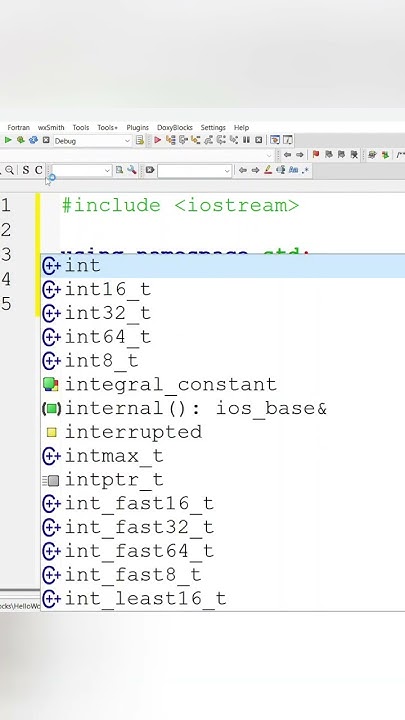Image resolution: width=405 pixels, height=720 pixels.
Task: Open the Debugging windows icon
Action: [x=275, y=140]
